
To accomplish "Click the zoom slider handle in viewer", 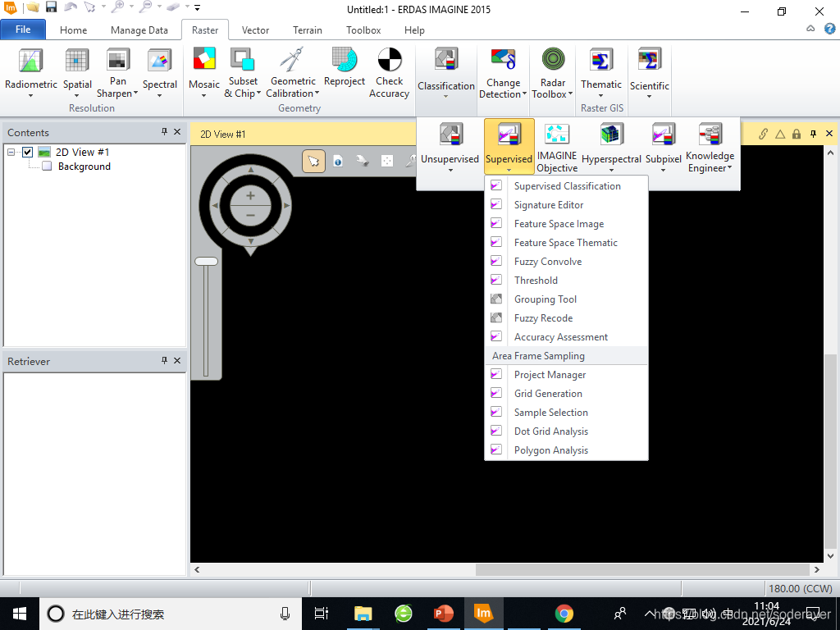I will pyautogui.click(x=206, y=262).
